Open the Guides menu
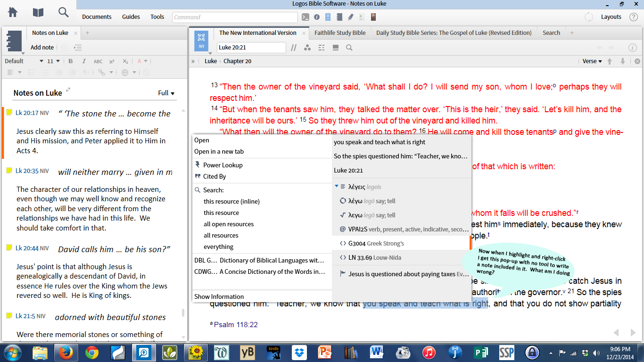This screenshot has height=362, width=644. point(131,17)
